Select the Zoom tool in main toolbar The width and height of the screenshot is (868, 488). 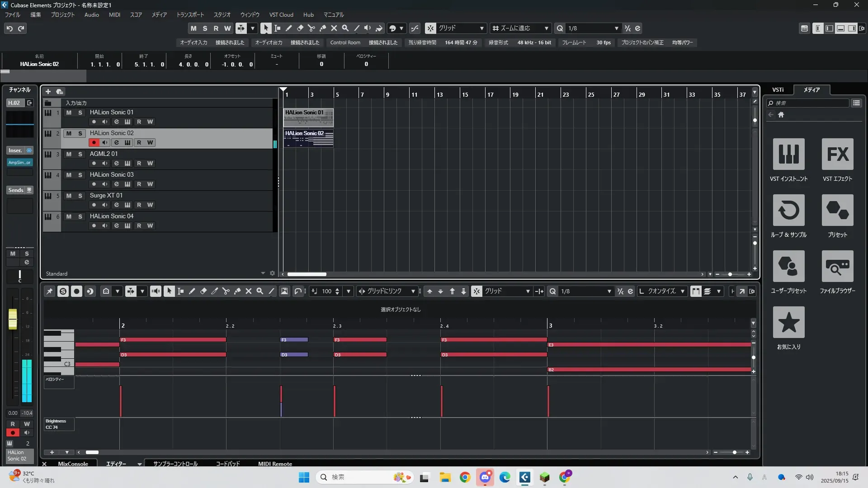click(x=345, y=28)
